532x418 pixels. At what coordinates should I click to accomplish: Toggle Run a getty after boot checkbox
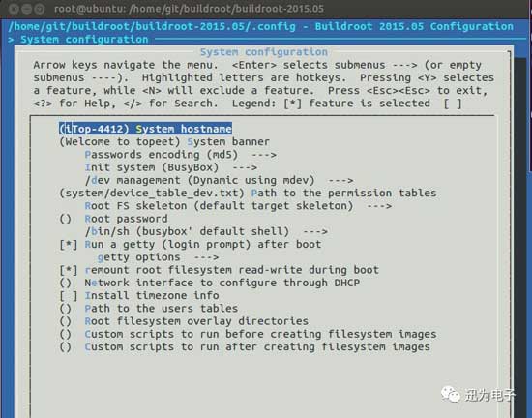69,245
